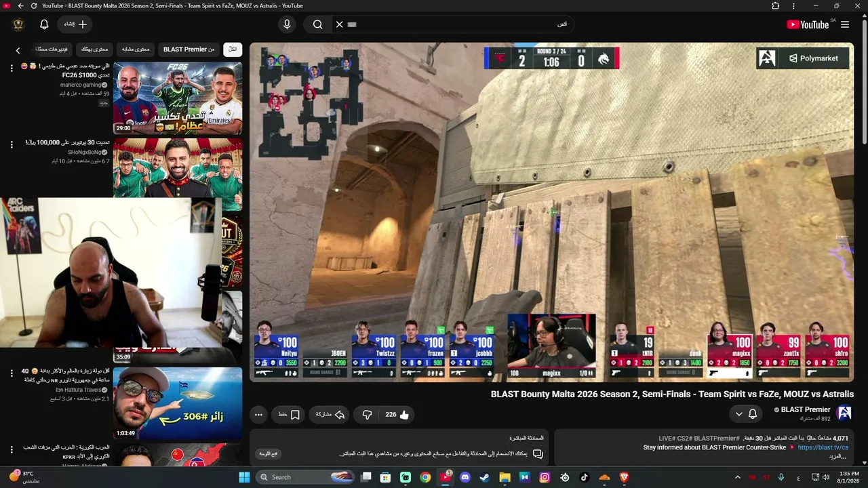Open the YouTube hamburger guide menu
868x488 pixels.
(845, 24)
